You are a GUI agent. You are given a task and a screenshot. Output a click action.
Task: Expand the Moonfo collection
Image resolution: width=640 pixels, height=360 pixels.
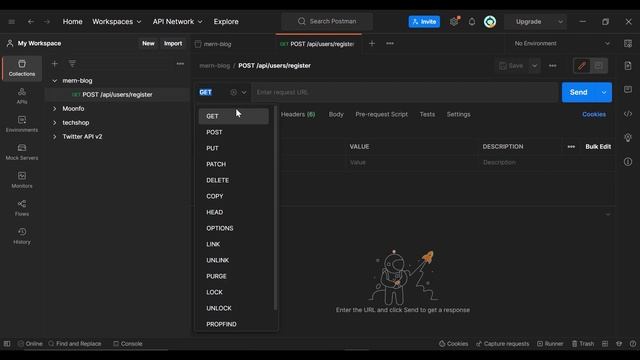tap(55, 109)
